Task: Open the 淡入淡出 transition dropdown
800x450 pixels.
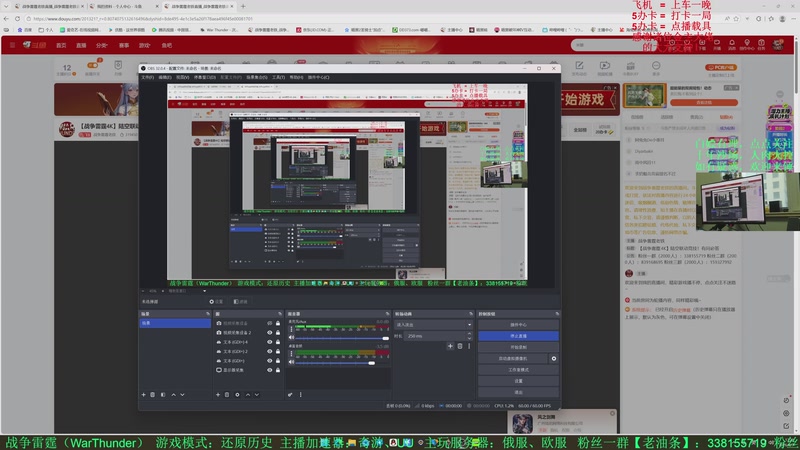Action: point(434,324)
